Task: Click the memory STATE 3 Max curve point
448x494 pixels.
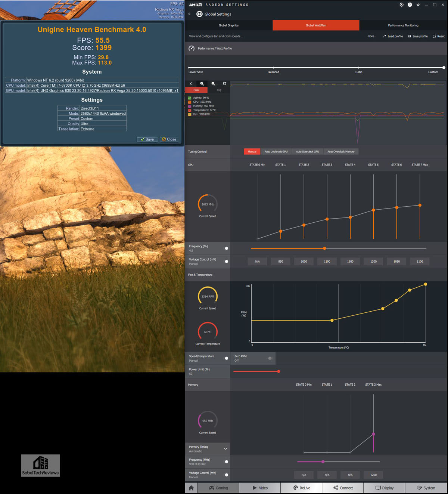Action: [373, 434]
